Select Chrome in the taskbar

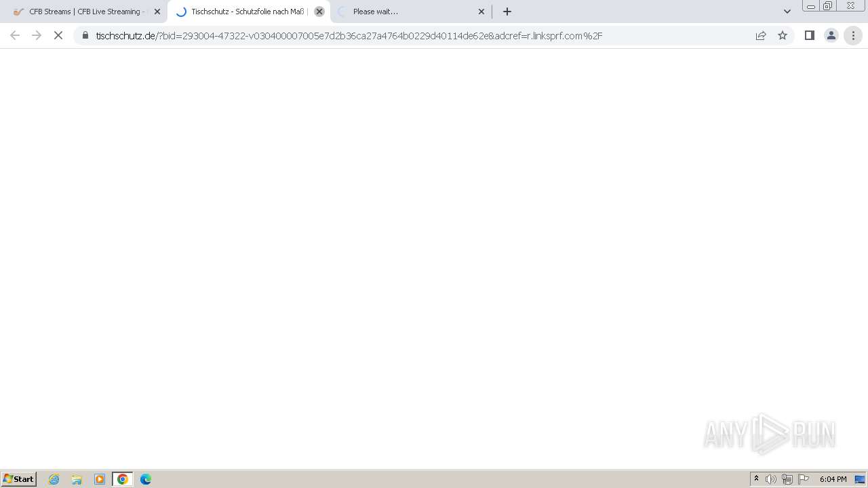coord(123,479)
